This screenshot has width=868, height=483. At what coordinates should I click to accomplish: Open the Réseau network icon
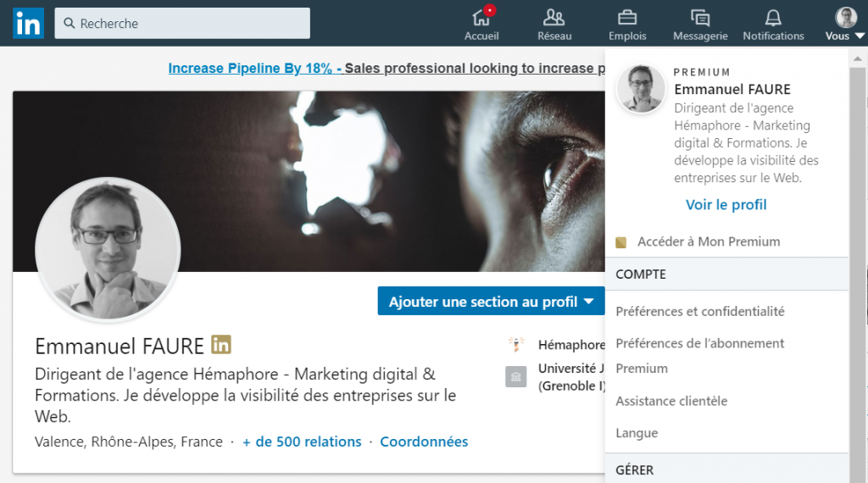(554, 18)
